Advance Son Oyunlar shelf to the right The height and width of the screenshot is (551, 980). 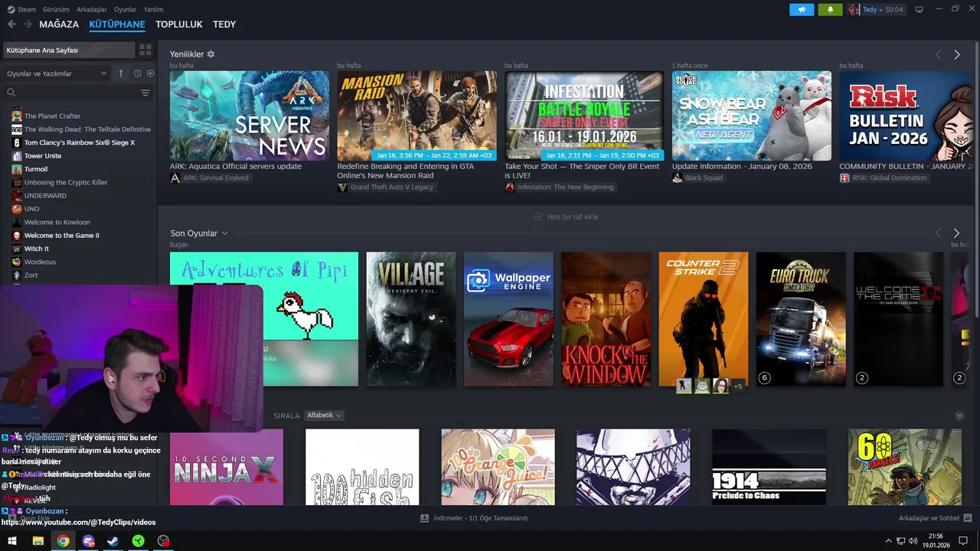click(x=956, y=233)
